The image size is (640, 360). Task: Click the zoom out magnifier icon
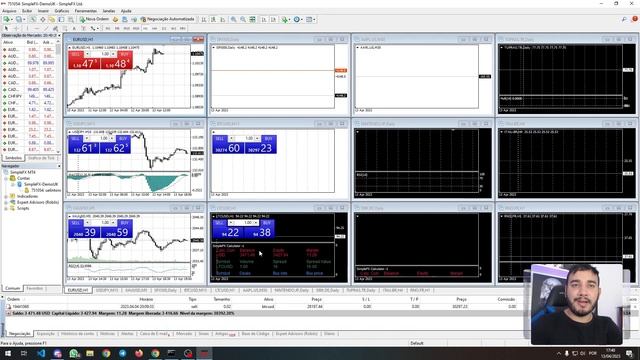(243, 19)
